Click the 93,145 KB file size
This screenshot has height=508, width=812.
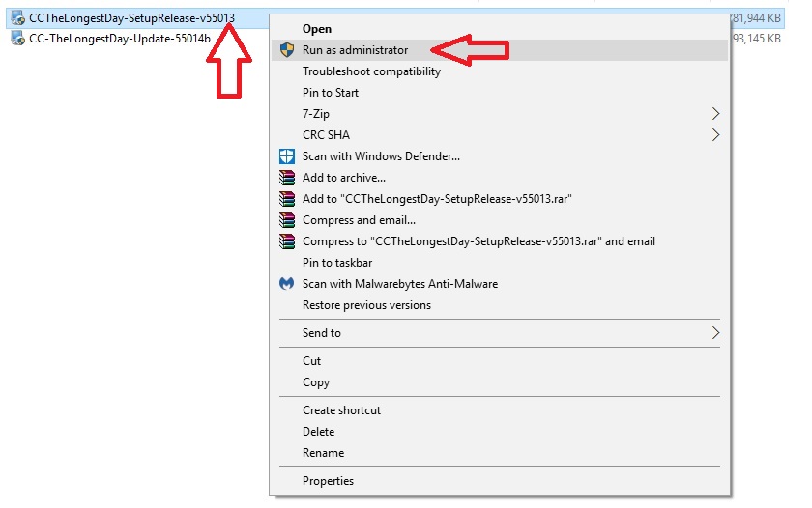tap(756, 39)
